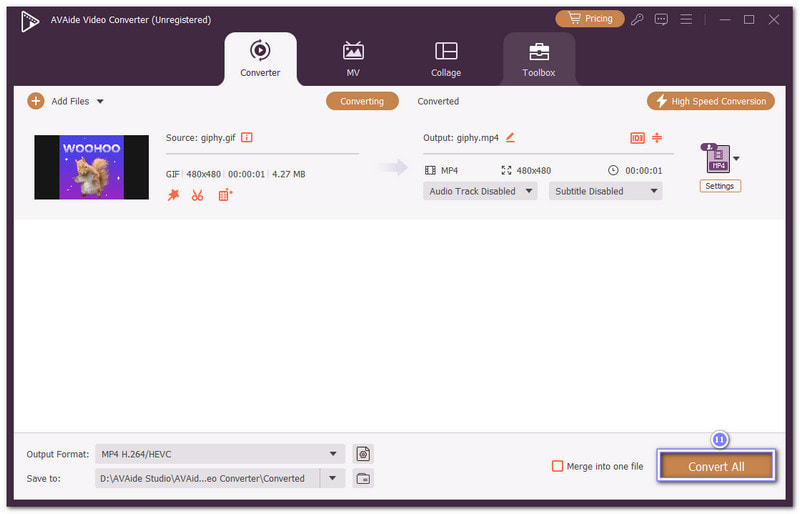This screenshot has height=514, width=800.
Task: Open the scissors cut tool
Action: 197,195
